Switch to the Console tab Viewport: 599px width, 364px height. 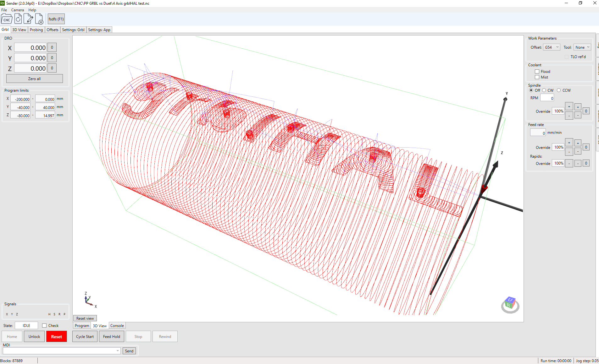[x=117, y=325]
